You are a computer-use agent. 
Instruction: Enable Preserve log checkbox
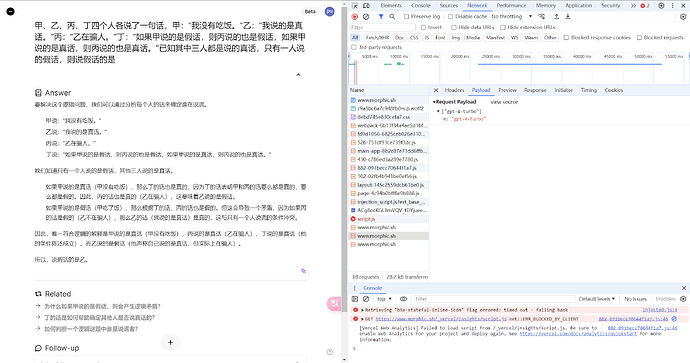(407, 17)
